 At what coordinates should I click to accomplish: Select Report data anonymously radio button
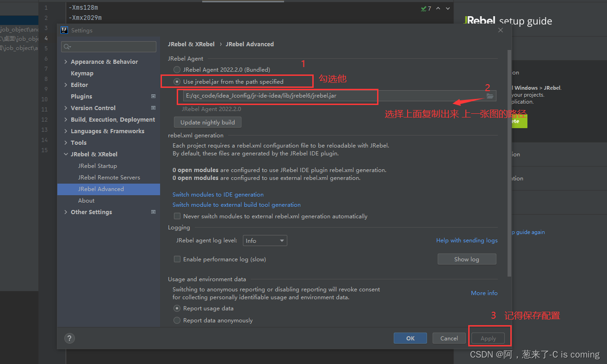coord(177,320)
